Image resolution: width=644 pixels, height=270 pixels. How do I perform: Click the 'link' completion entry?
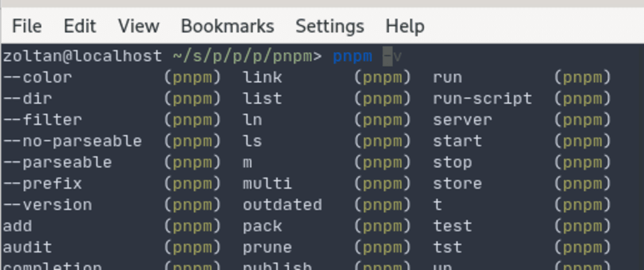pyautogui.click(x=263, y=77)
